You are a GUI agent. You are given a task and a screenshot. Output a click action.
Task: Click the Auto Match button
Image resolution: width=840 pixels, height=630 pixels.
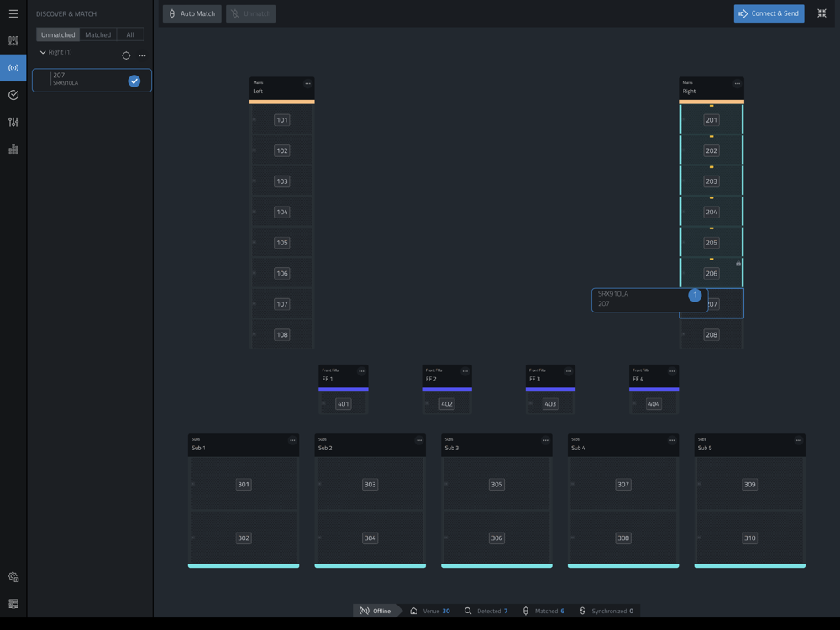tap(192, 13)
